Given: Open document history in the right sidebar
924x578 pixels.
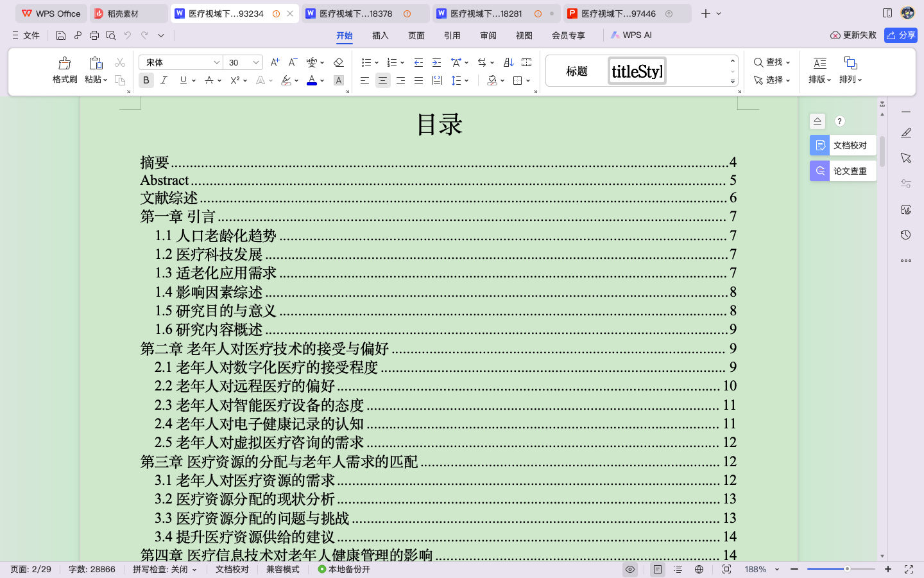Looking at the screenshot, I should (906, 235).
